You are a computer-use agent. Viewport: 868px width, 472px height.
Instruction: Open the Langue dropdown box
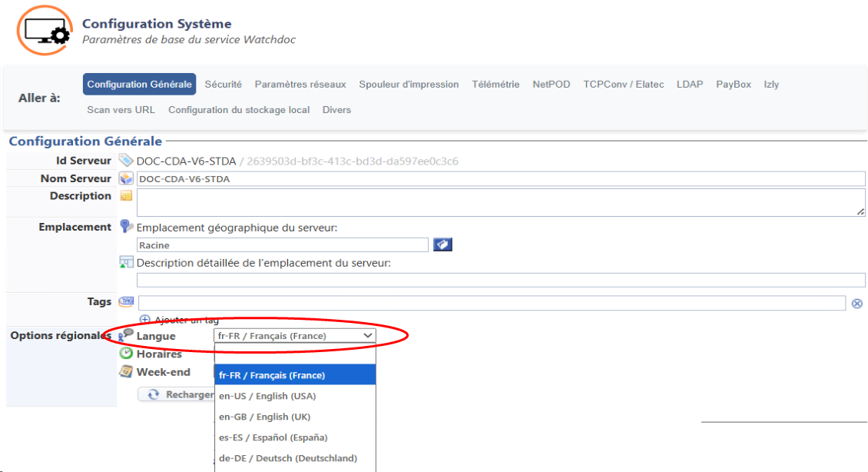[x=295, y=336]
